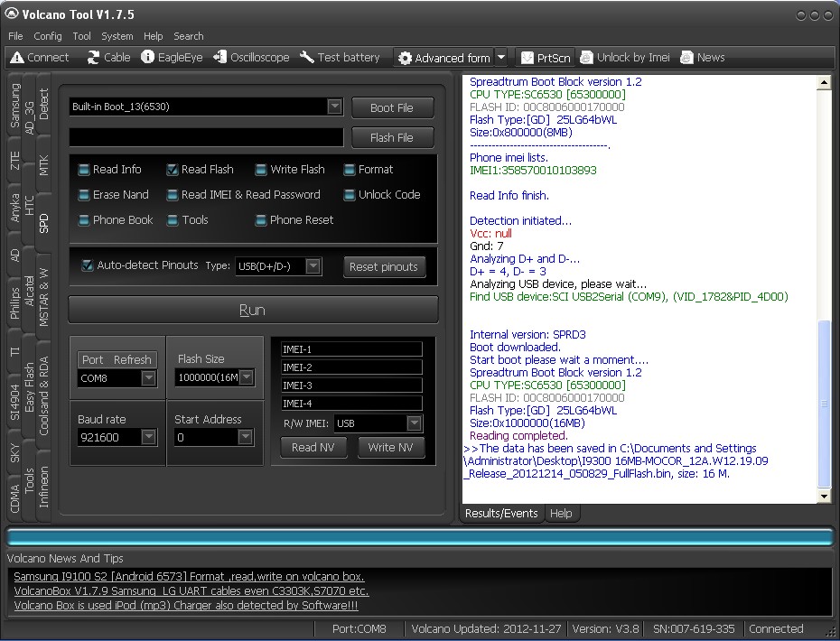Select the Alcatel side tab

pos(29,291)
